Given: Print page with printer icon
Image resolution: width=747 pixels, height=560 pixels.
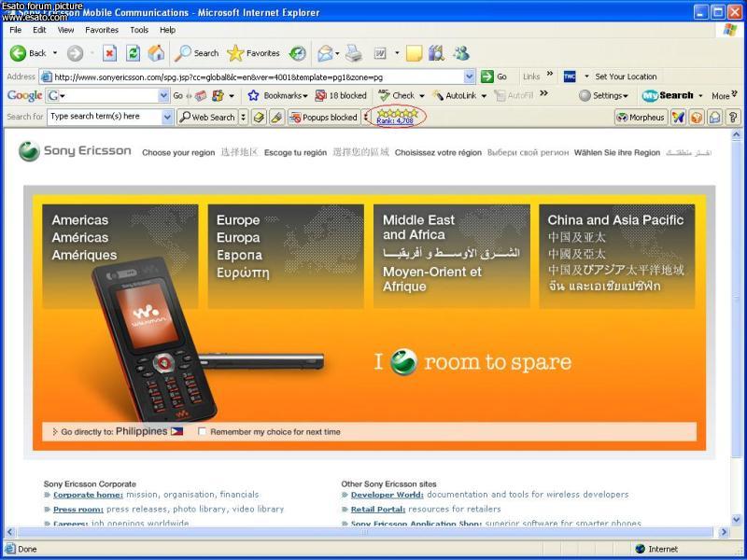Looking at the screenshot, I should click(354, 53).
